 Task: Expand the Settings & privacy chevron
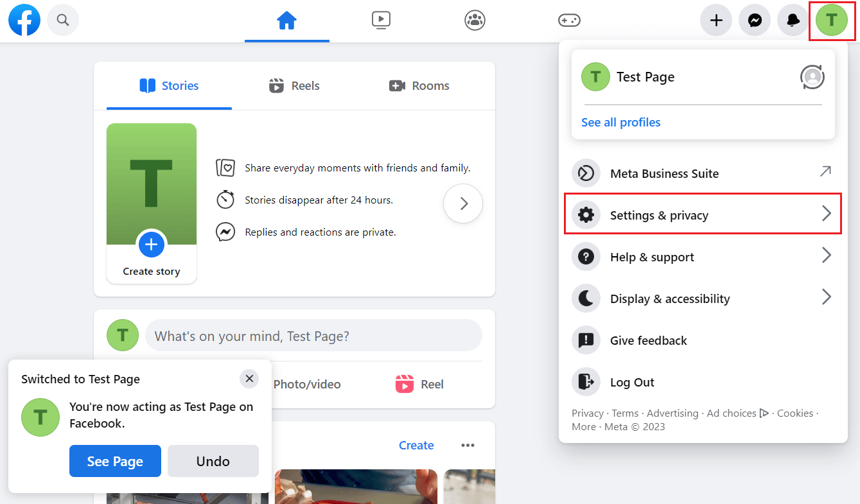pyautogui.click(x=827, y=214)
